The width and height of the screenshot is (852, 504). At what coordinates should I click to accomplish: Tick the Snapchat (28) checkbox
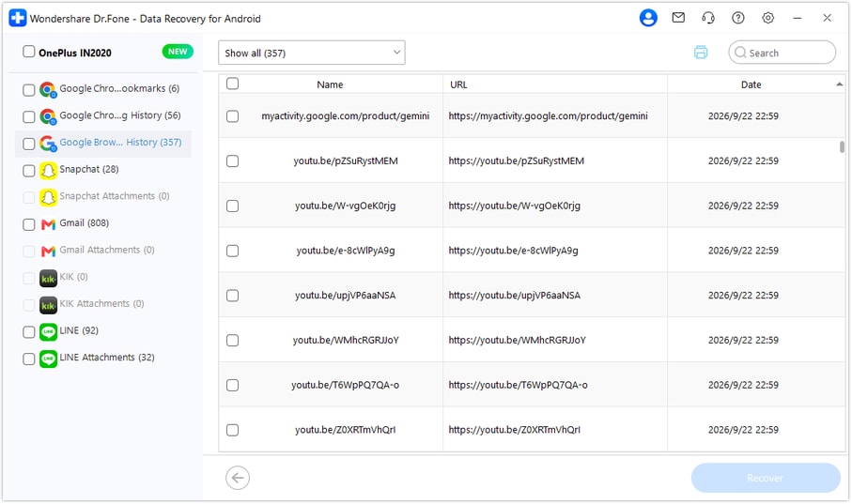click(29, 170)
